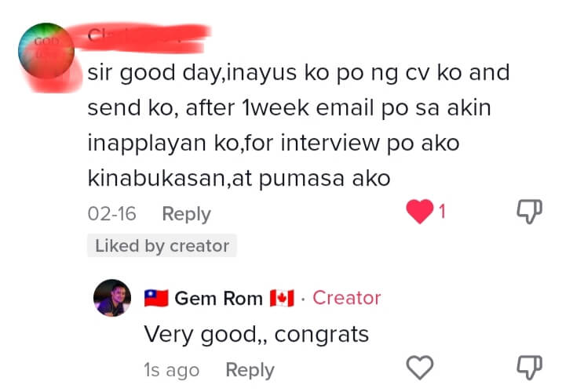
Task: Tap the like count beside the red heart
Action: click(442, 211)
